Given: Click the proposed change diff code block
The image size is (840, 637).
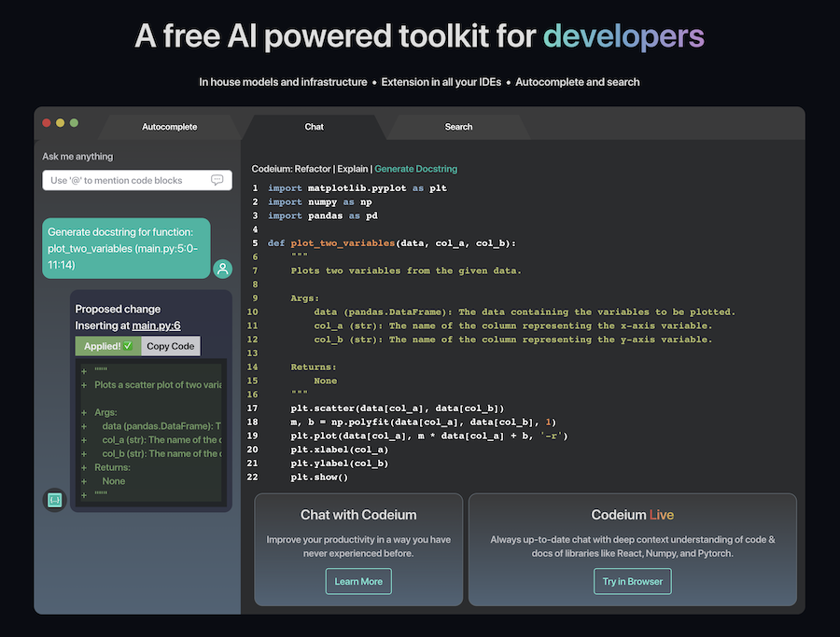Looking at the screenshot, I should [x=151, y=433].
